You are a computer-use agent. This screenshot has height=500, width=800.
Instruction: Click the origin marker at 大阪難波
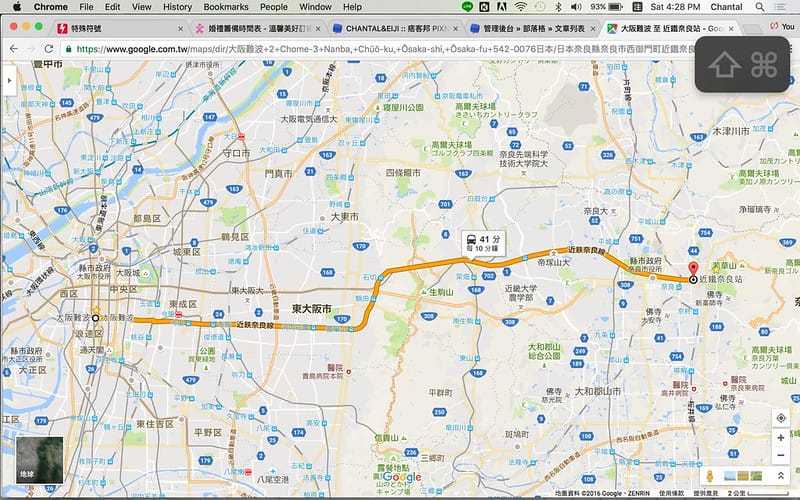[x=95, y=318]
